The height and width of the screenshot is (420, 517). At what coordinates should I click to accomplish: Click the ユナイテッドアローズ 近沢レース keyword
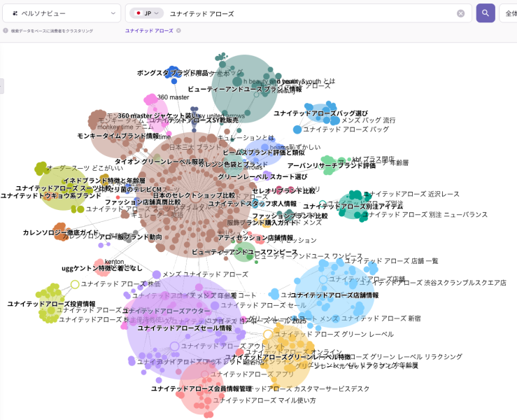click(411, 194)
